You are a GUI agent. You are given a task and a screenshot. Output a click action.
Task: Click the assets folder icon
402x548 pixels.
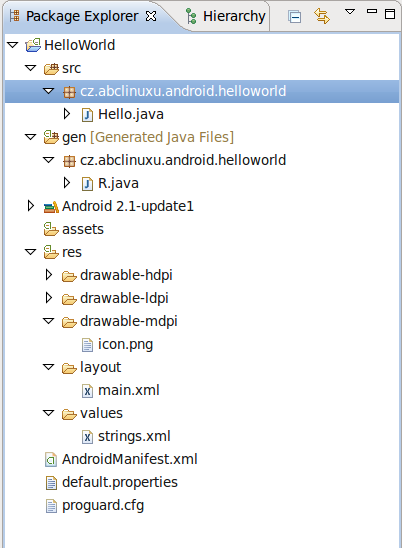pyautogui.click(x=51, y=229)
